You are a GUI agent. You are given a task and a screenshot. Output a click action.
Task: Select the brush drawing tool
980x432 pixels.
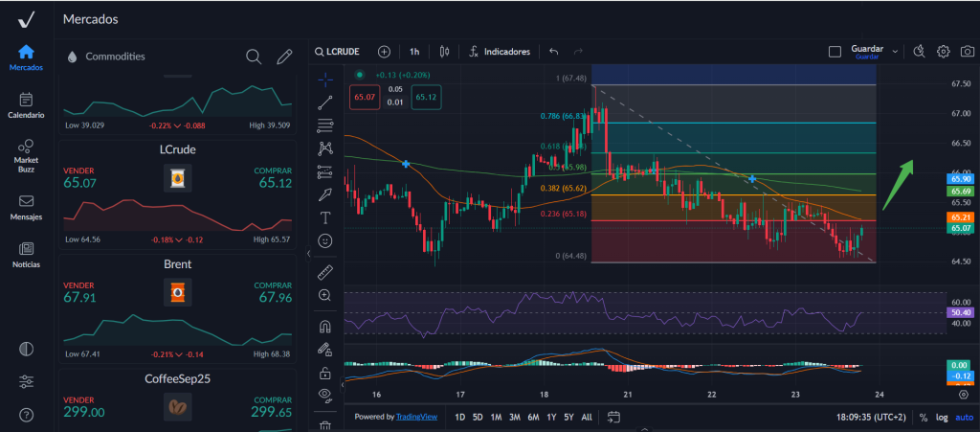pos(325,194)
